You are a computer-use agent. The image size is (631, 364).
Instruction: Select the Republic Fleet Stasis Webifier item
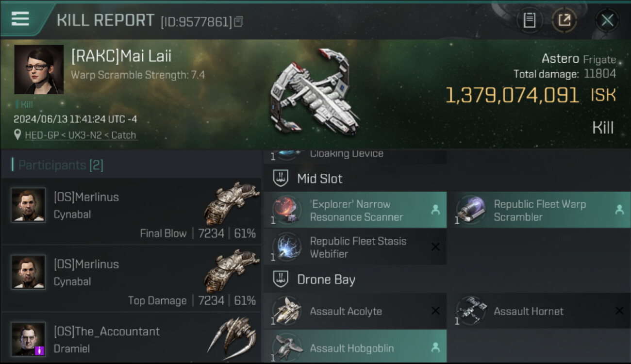tap(355, 247)
